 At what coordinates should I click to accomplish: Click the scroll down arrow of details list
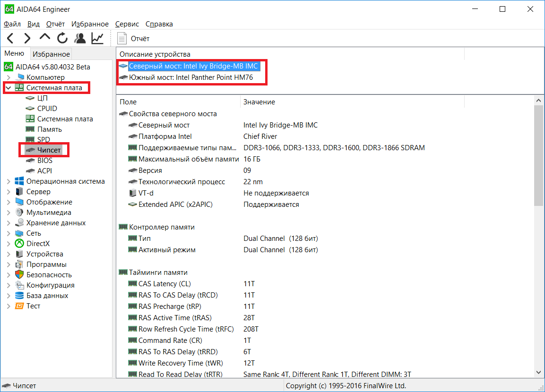click(539, 373)
